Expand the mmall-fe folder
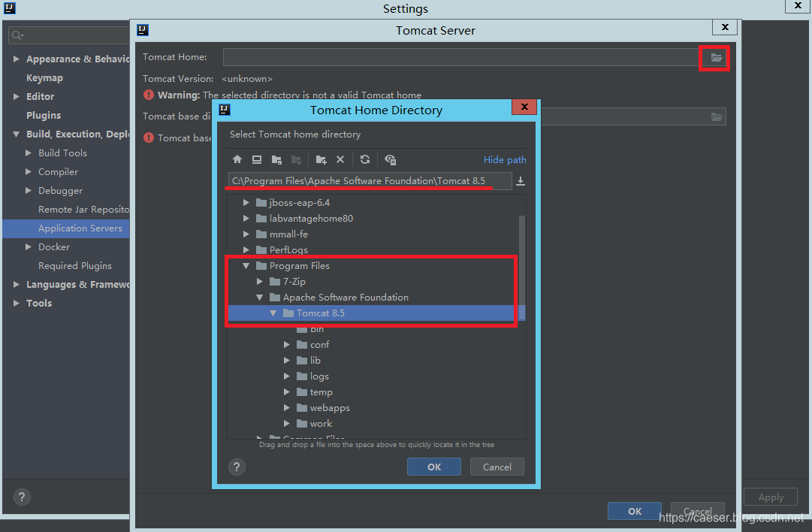 pyautogui.click(x=246, y=234)
